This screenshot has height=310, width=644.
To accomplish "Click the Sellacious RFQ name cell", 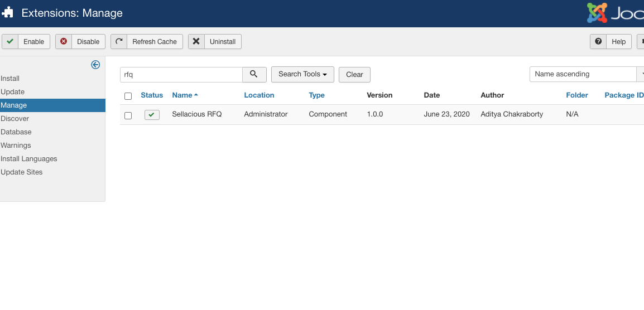I will (197, 114).
